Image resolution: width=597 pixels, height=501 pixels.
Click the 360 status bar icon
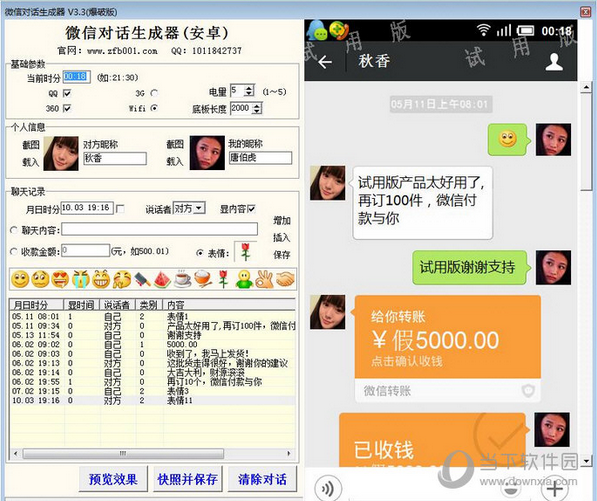(339, 30)
